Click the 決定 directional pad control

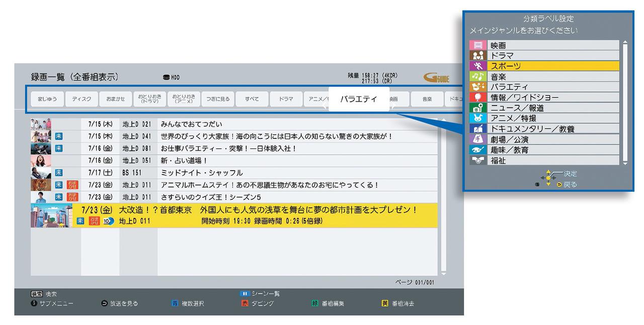pos(548,178)
